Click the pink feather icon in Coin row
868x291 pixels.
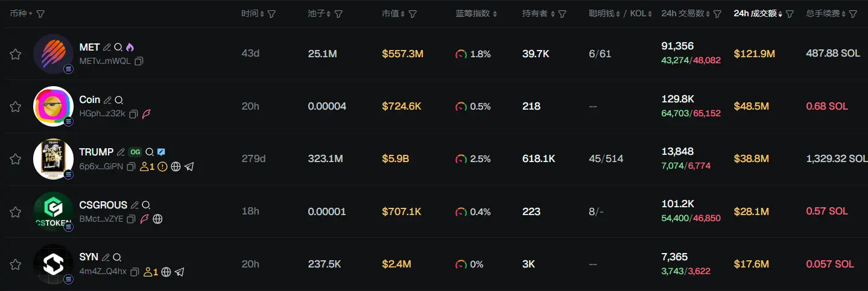146,114
